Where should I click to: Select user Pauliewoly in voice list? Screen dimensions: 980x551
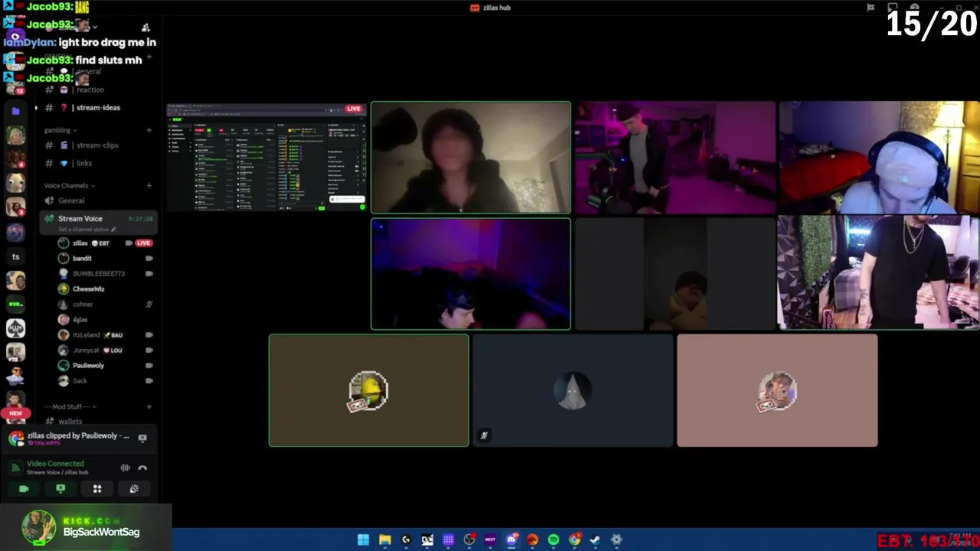tap(88, 365)
